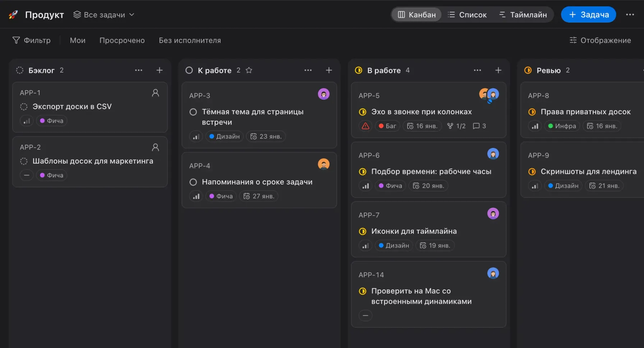Screen dimensions: 644x348
Task: Click the Фича label on APP-1
Action: click(x=52, y=121)
